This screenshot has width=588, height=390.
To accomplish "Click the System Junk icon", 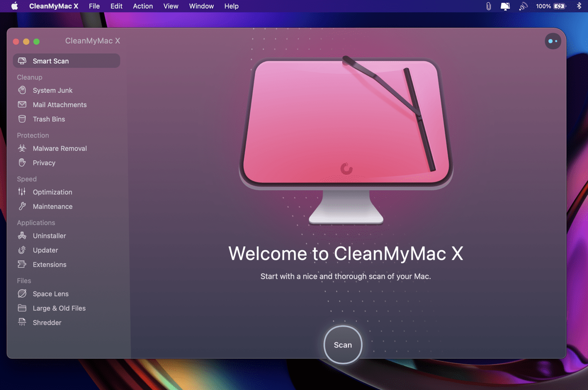I will pyautogui.click(x=22, y=90).
